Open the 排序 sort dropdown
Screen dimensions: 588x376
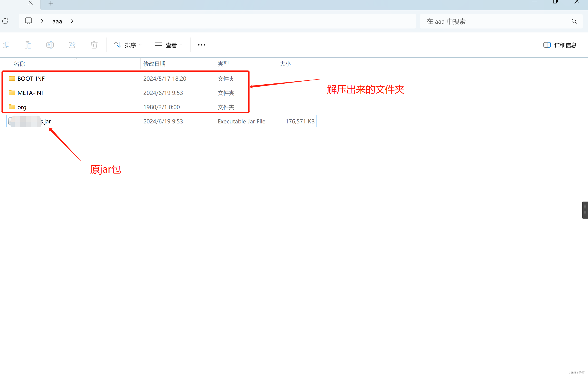tap(128, 45)
